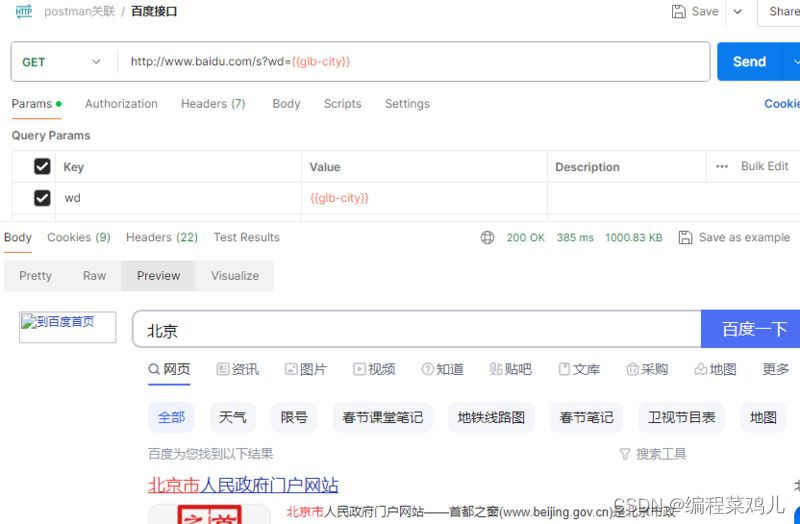Open the Headers (7) request tab
This screenshot has width=800, height=524.
click(213, 104)
